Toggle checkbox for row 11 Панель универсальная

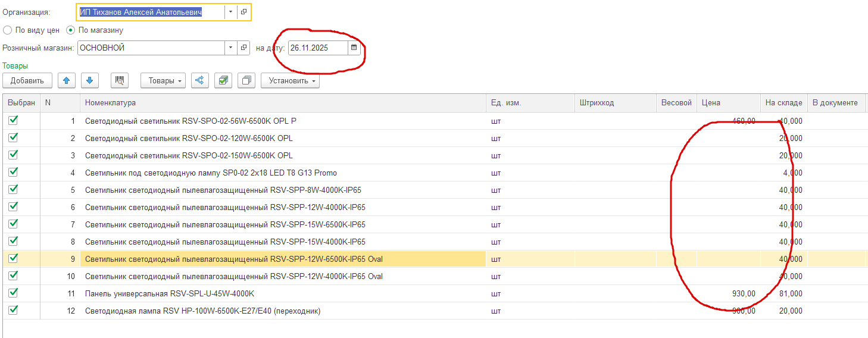click(x=14, y=293)
